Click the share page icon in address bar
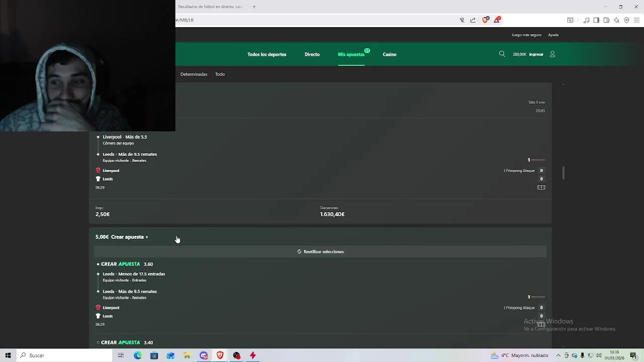The height and width of the screenshot is (362, 644). click(x=473, y=20)
